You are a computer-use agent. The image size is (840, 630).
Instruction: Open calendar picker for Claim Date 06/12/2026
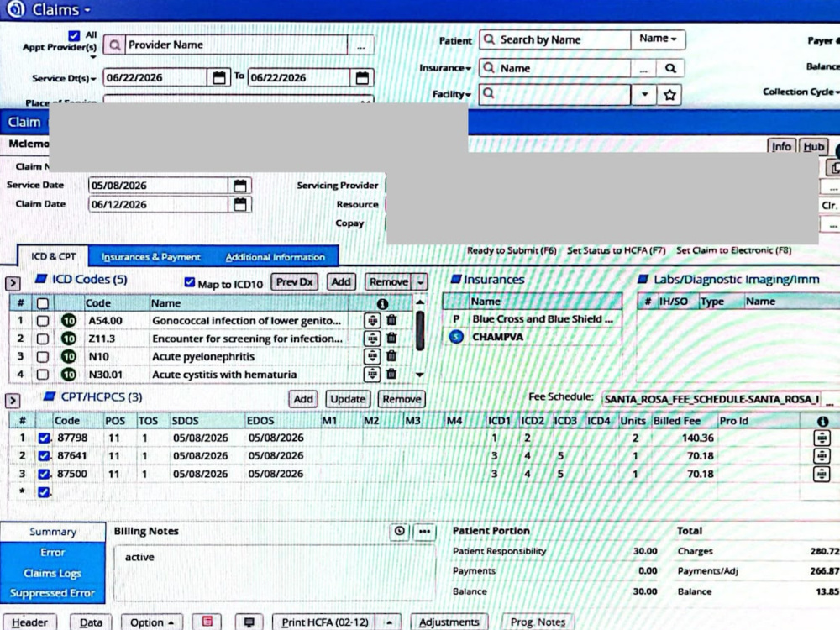[240, 204]
